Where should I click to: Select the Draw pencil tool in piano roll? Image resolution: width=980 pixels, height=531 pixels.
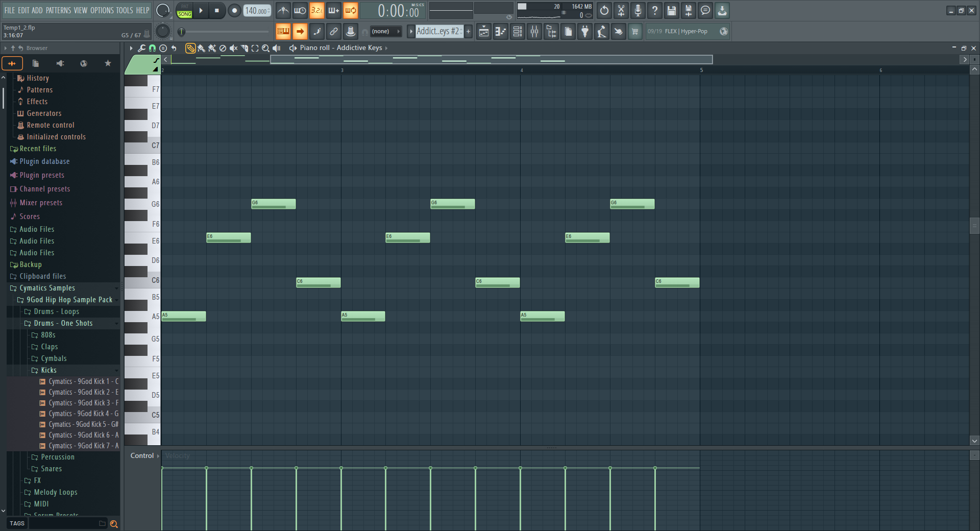(190, 48)
